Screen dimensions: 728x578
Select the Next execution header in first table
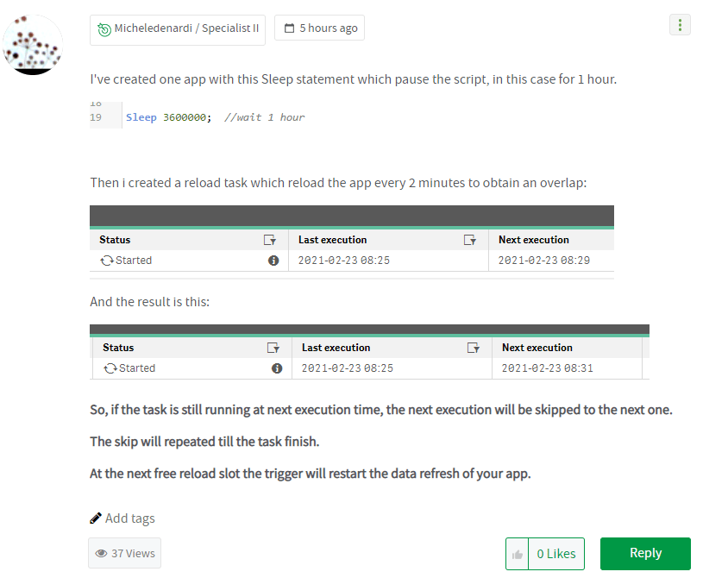pos(533,240)
